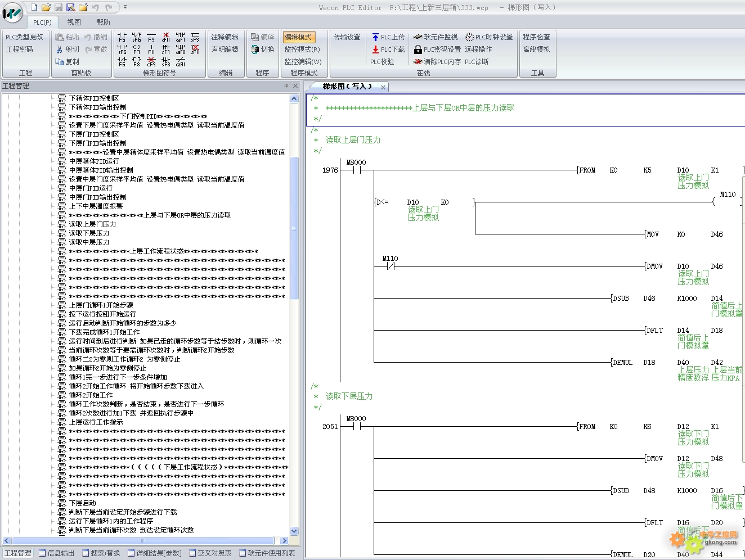Select the 工程管理 bottom tab

(18, 553)
